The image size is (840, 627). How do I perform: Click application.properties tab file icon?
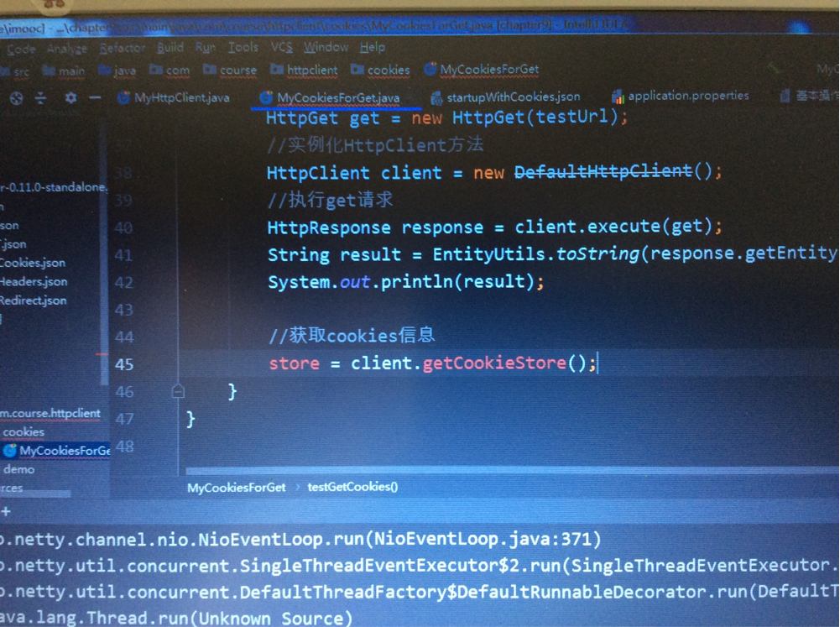coord(618,97)
